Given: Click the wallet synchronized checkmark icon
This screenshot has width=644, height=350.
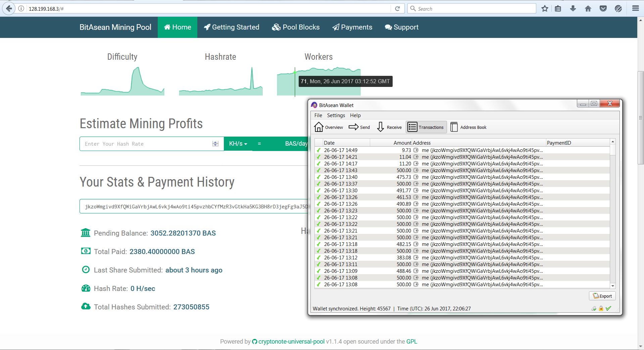Looking at the screenshot, I should 608,308.
